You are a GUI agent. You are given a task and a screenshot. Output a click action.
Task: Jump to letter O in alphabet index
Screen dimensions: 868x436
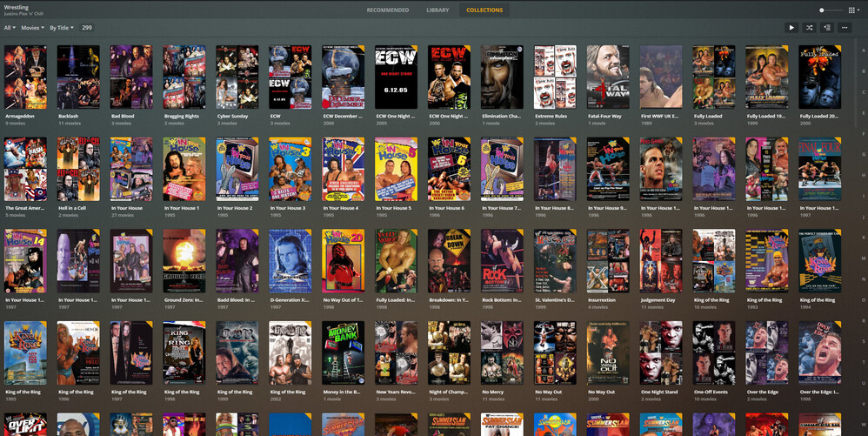pos(863,299)
